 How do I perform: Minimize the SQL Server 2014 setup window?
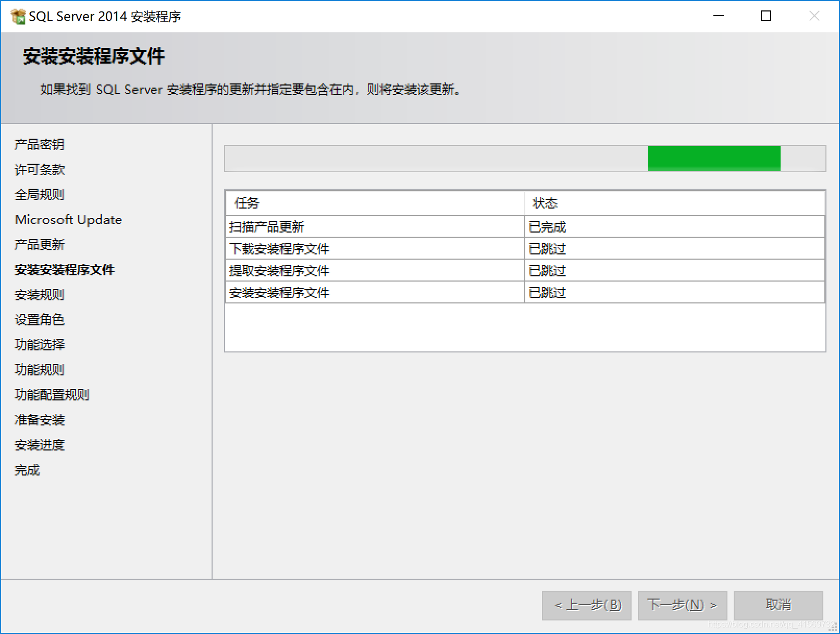[719, 16]
